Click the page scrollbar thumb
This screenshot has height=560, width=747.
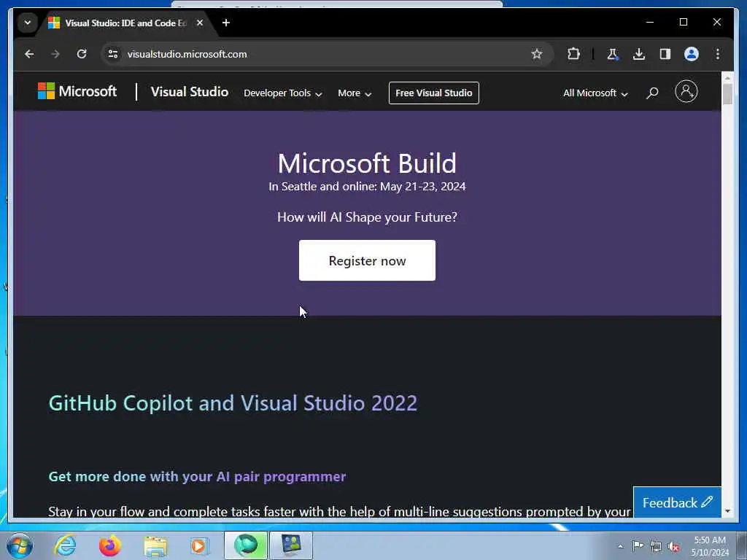click(727, 94)
